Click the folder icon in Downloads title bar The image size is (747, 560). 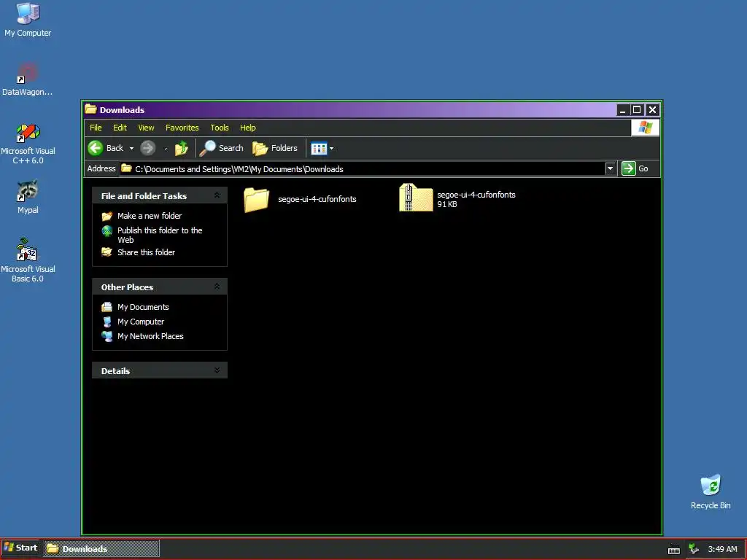coord(90,109)
